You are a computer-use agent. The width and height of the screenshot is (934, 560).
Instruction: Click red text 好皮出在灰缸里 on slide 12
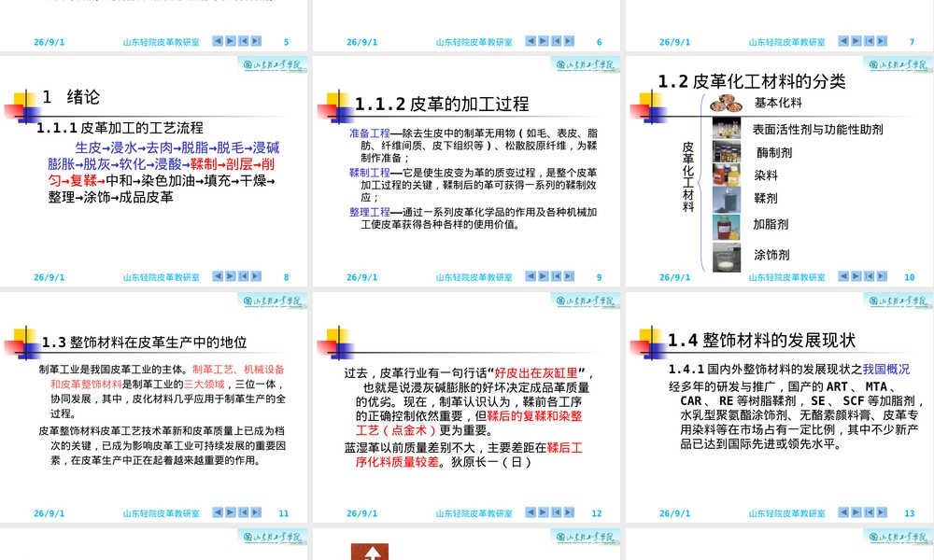tap(536, 373)
